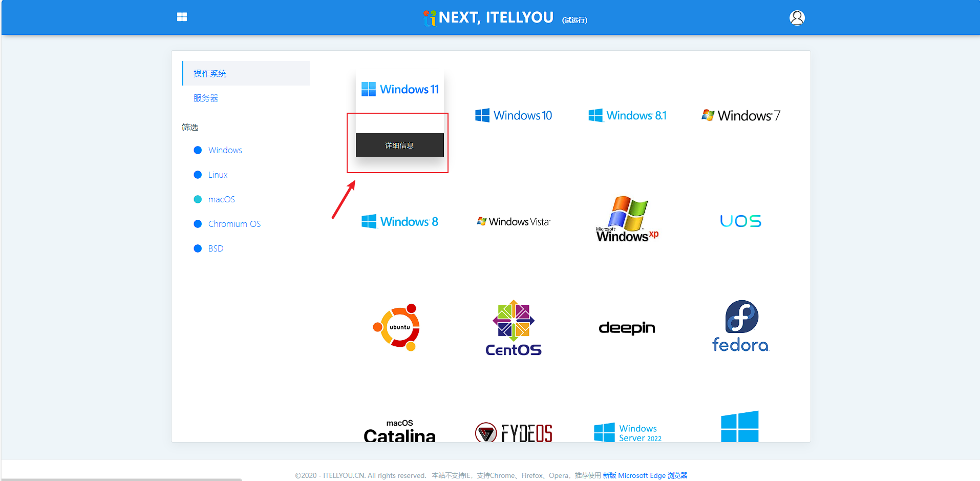
Task: Open the 新版 Microsoft Edge 浏览器 link
Action: tap(645, 475)
